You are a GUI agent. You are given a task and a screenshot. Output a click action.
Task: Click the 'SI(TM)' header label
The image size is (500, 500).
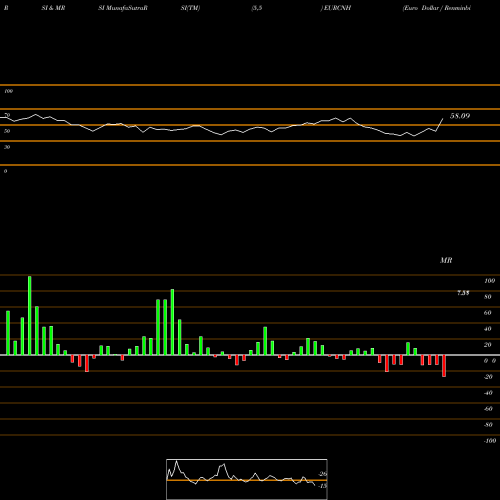(190, 8)
